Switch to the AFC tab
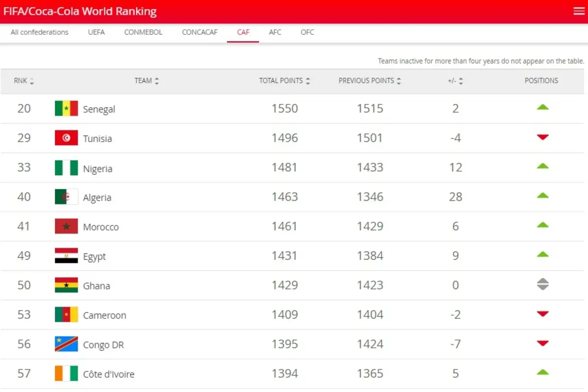Viewport: 588px width, 392px height. tap(275, 32)
